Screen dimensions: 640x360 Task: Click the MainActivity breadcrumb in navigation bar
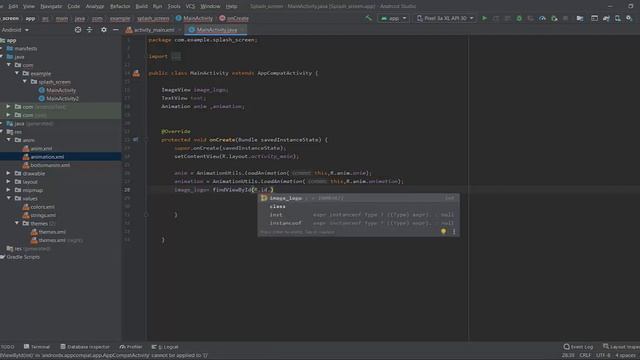pos(194,18)
